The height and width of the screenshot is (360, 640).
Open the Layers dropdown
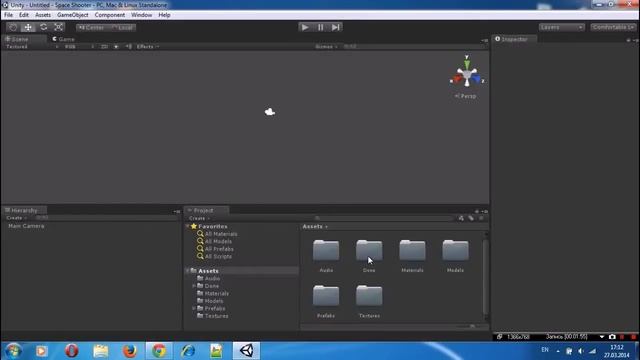(x=562, y=27)
